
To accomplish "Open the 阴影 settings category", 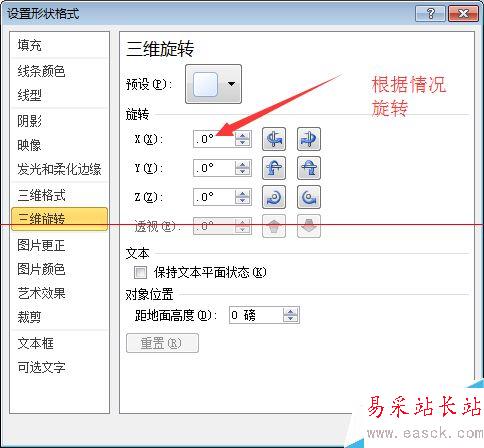I will click(x=60, y=121).
